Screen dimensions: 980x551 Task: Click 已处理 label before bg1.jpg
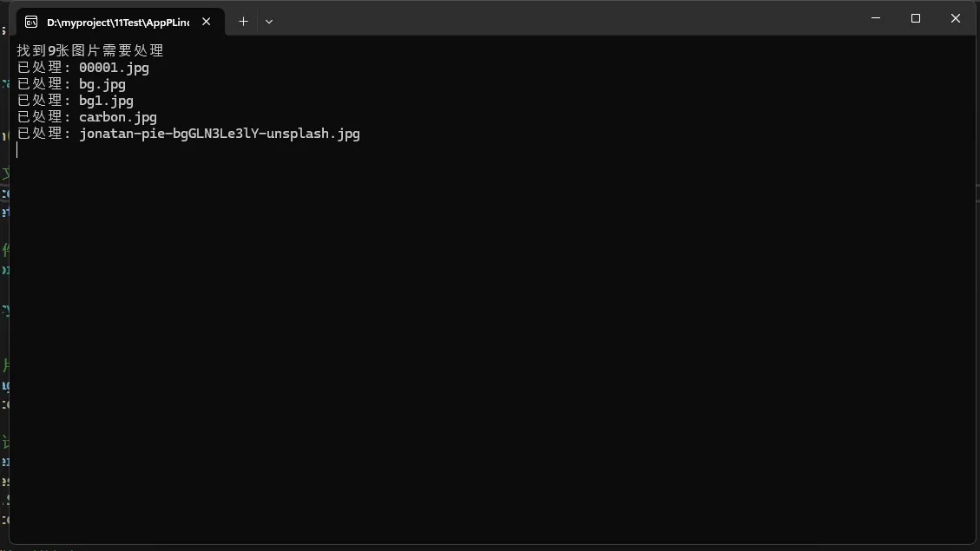pyautogui.click(x=40, y=101)
